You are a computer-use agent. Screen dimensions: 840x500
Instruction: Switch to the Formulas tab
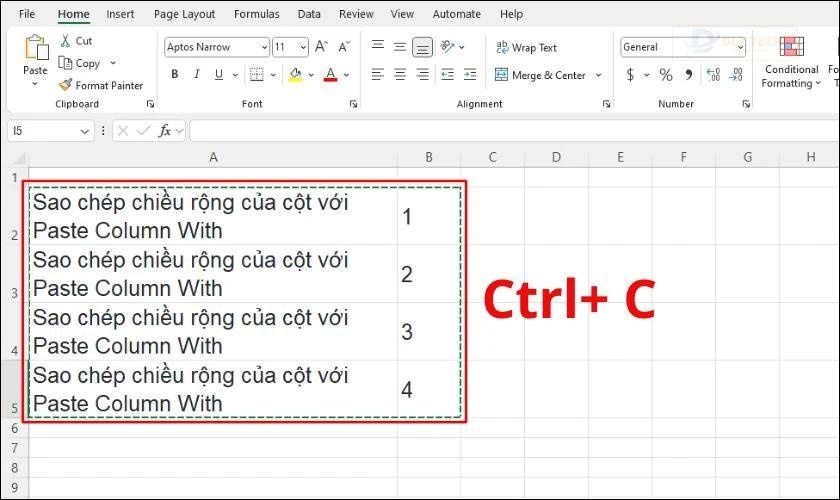[x=257, y=14]
